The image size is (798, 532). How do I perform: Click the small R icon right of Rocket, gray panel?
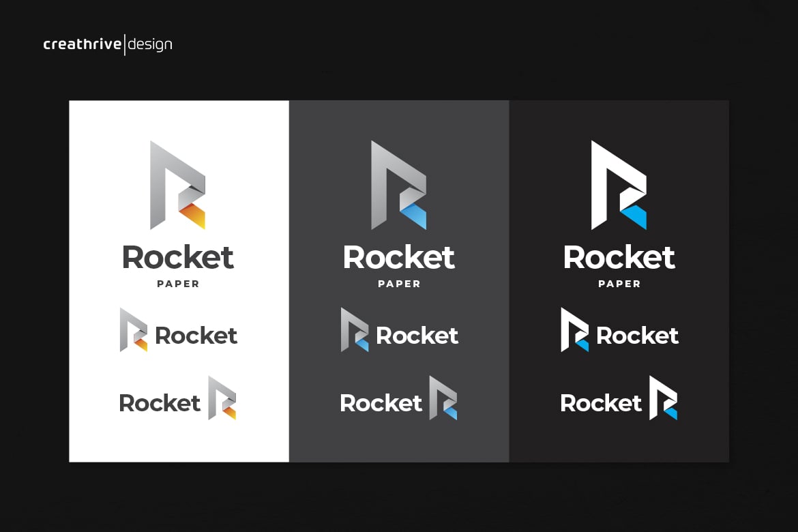coord(443,398)
